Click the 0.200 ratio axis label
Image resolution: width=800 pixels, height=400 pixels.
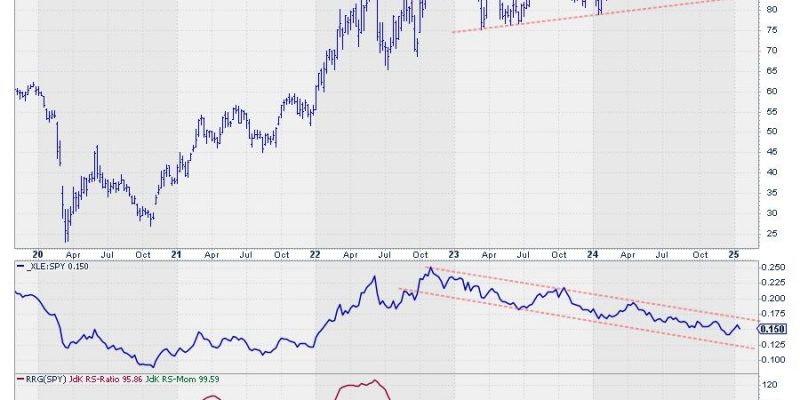(772, 298)
